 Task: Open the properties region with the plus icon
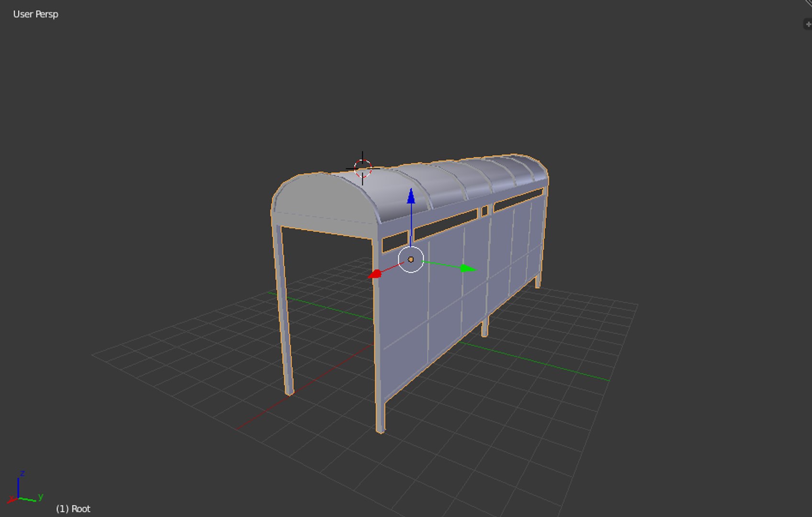pyautogui.click(x=807, y=24)
